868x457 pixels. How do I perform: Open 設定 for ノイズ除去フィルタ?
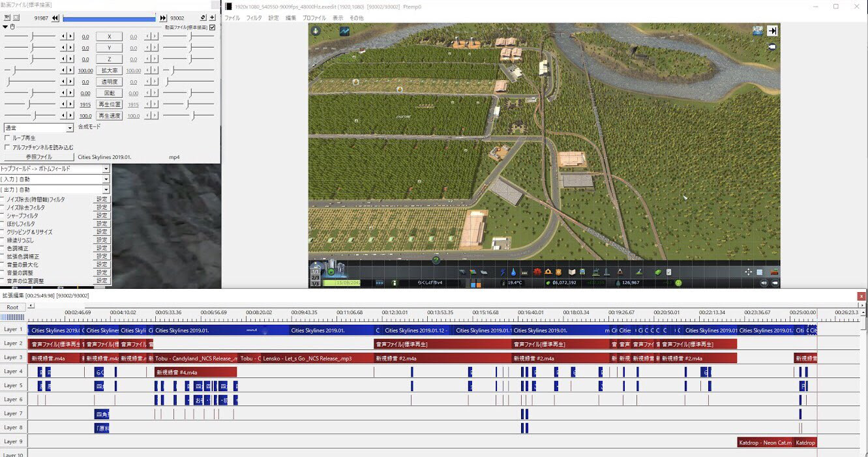[x=102, y=207]
